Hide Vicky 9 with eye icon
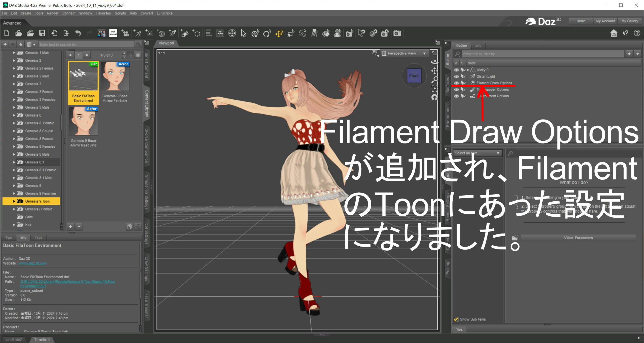 coord(456,70)
